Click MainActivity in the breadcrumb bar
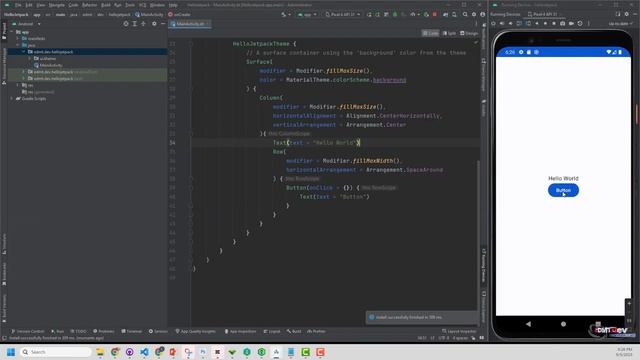Image resolution: width=640 pixels, height=360 pixels. pos(149,14)
